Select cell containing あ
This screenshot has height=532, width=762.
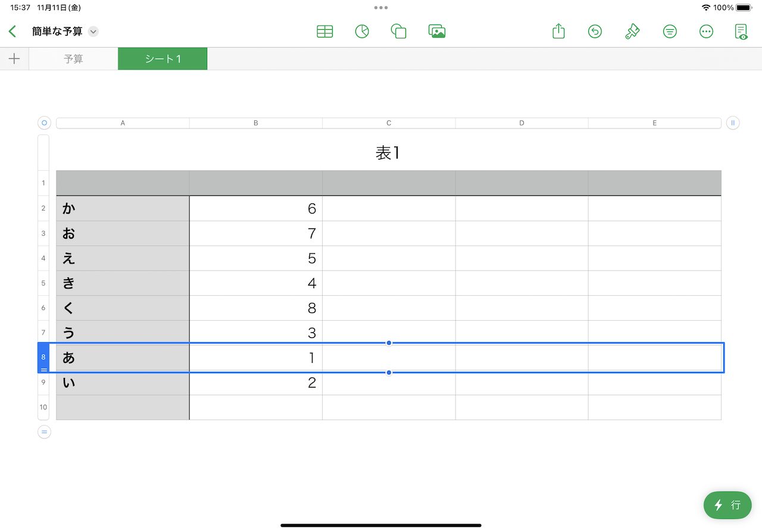123,358
